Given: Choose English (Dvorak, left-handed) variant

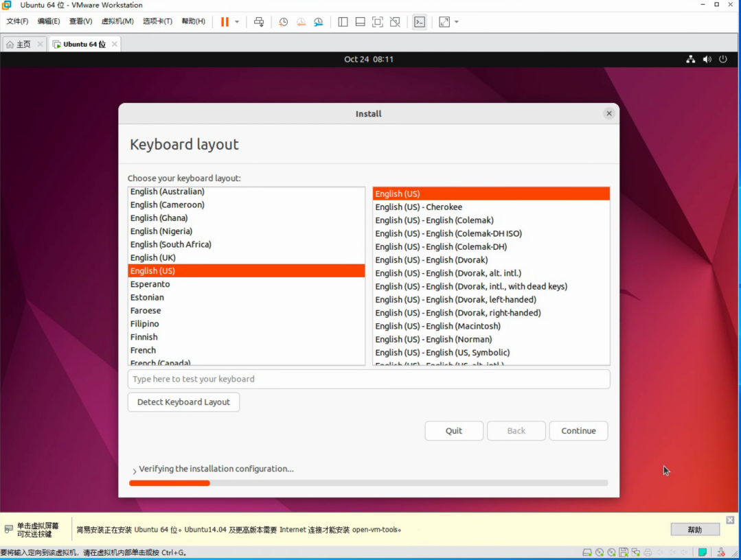Looking at the screenshot, I should click(x=491, y=299).
